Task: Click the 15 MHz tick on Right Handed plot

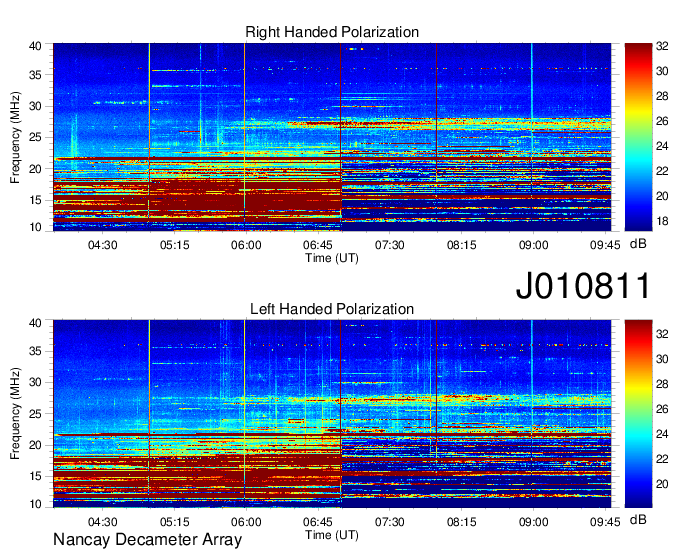Action: coord(35,200)
